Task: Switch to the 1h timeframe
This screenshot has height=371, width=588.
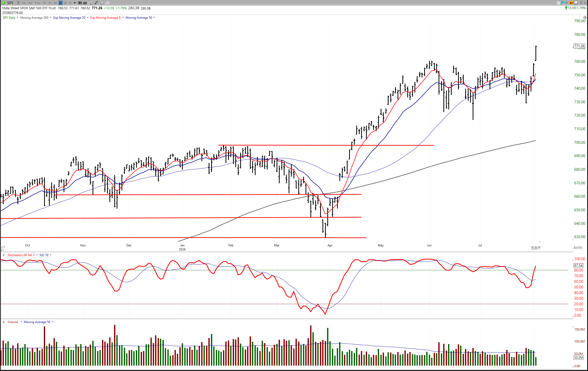Action: 44,3
